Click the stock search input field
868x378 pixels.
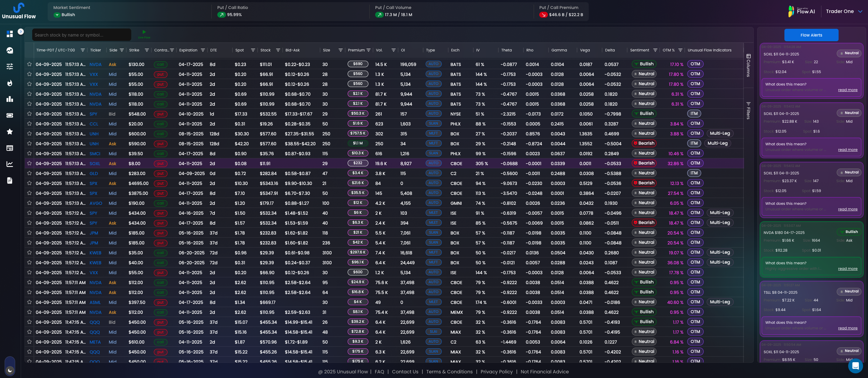[x=81, y=35]
